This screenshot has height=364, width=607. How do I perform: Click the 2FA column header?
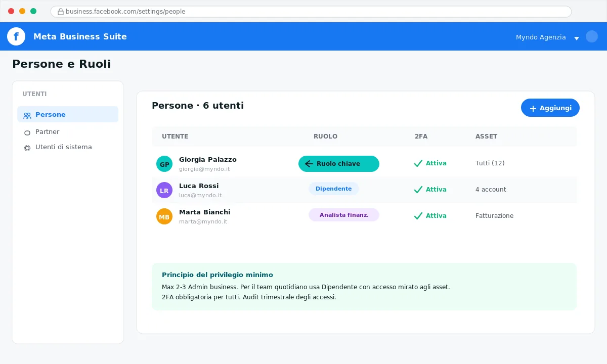421,136
